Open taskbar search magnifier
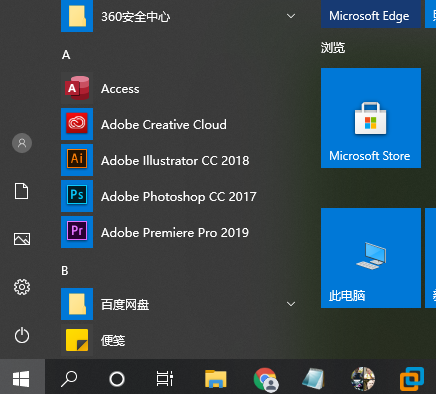The width and height of the screenshot is (436, 394). (69, 379)
